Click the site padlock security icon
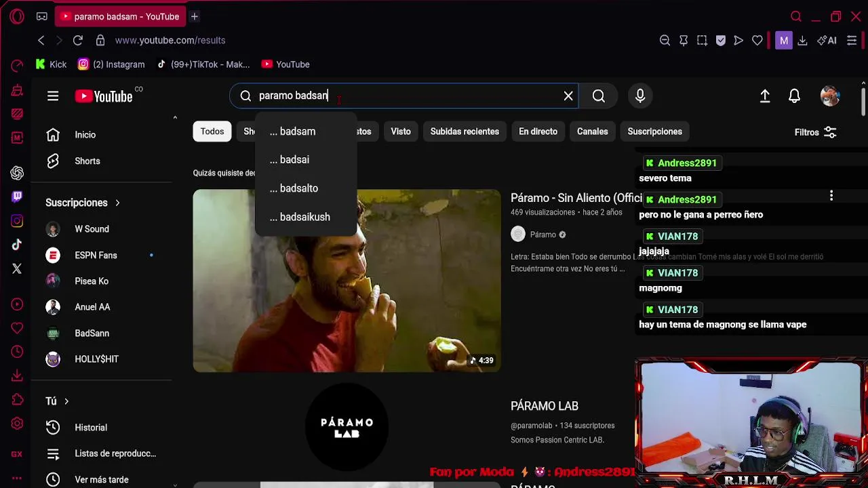The height and width of the screenshot is (488, 868). [100, 41]
